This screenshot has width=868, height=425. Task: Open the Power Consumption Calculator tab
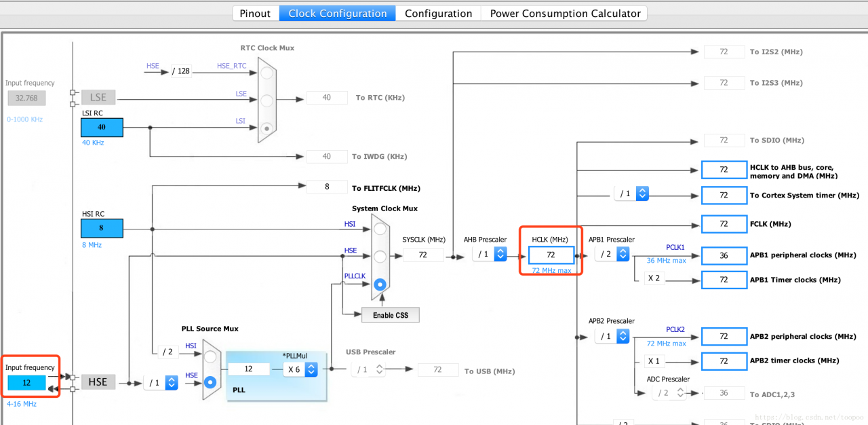(x=565, y=14)
